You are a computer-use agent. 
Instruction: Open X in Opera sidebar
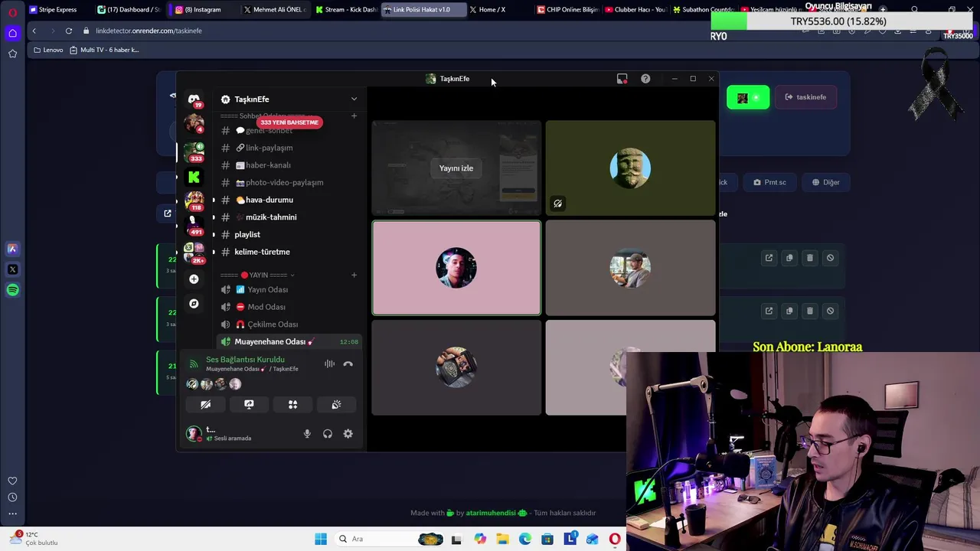tap(12, 269)
